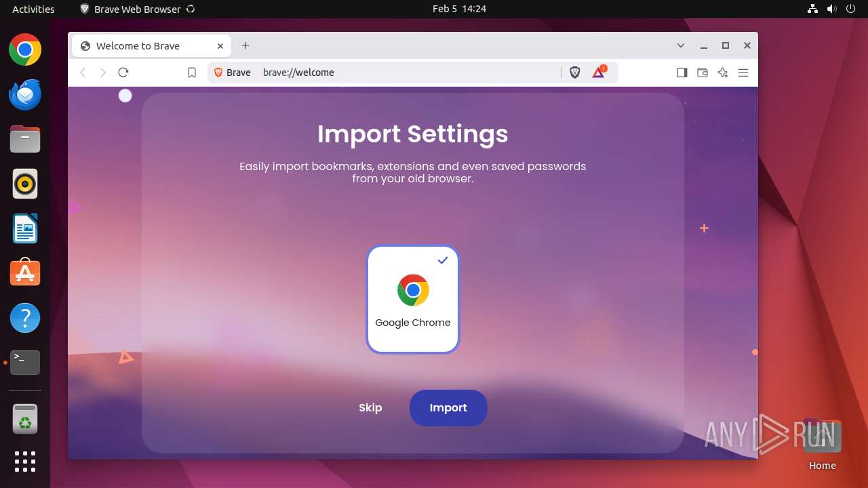The height and width of the screenshot is (488, 868).
Task: Go forward to next page
Action: [103, 73]
